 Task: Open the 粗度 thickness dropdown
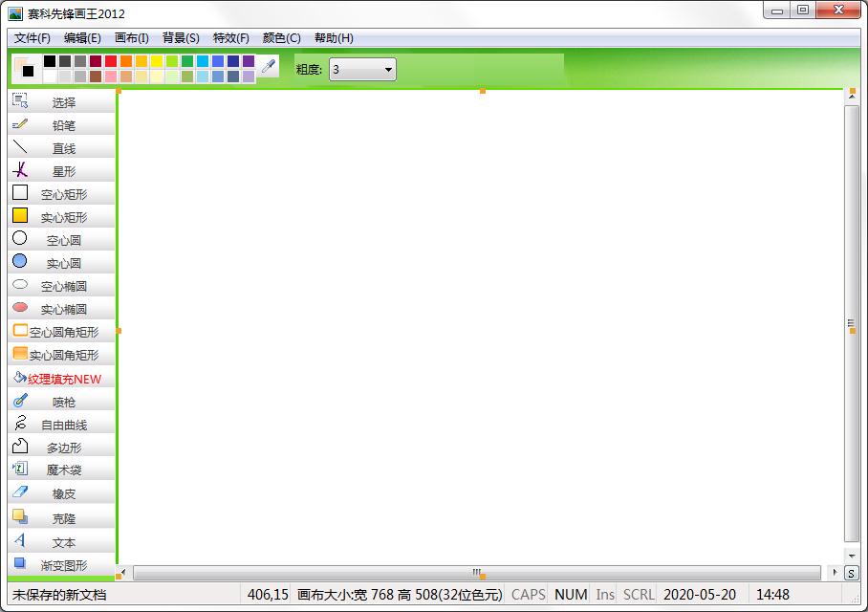pos(362,69)
